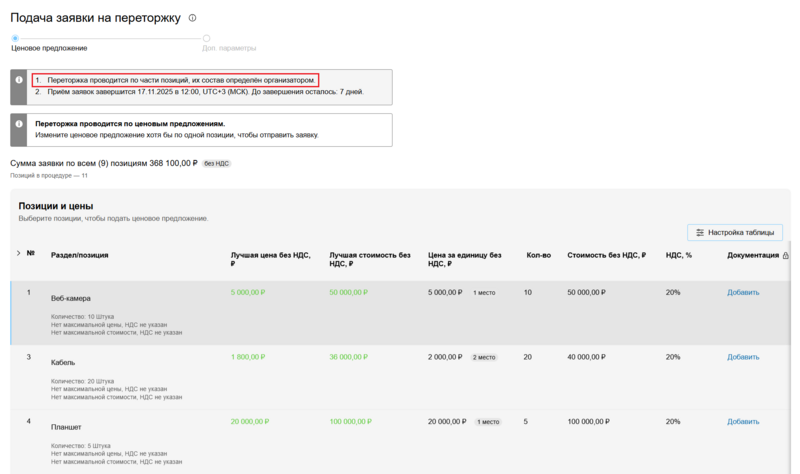Open the Доп. параметры step tab
800x474 pixels.
coord(228,48)
